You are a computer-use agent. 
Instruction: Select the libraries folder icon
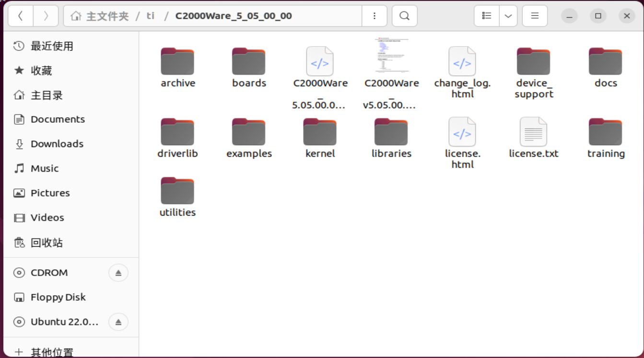coord(391,132)
